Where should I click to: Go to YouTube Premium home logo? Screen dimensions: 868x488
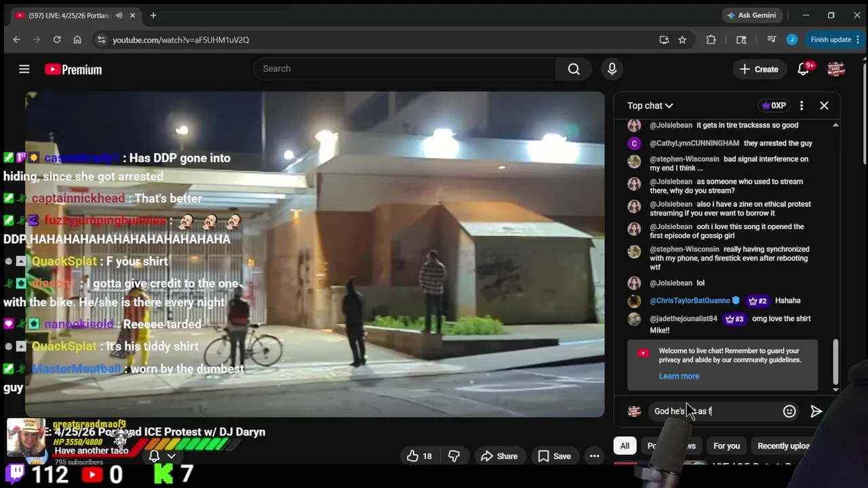73,69
